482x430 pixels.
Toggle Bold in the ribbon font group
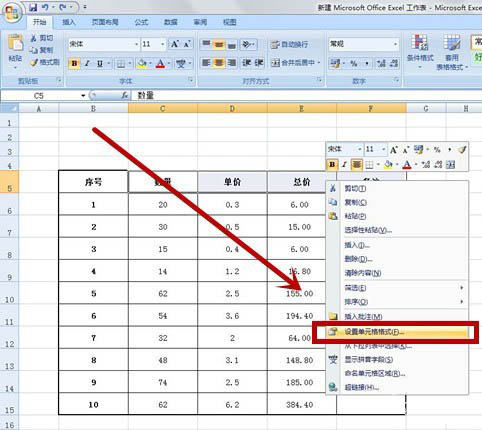click(x=74, y=63)
